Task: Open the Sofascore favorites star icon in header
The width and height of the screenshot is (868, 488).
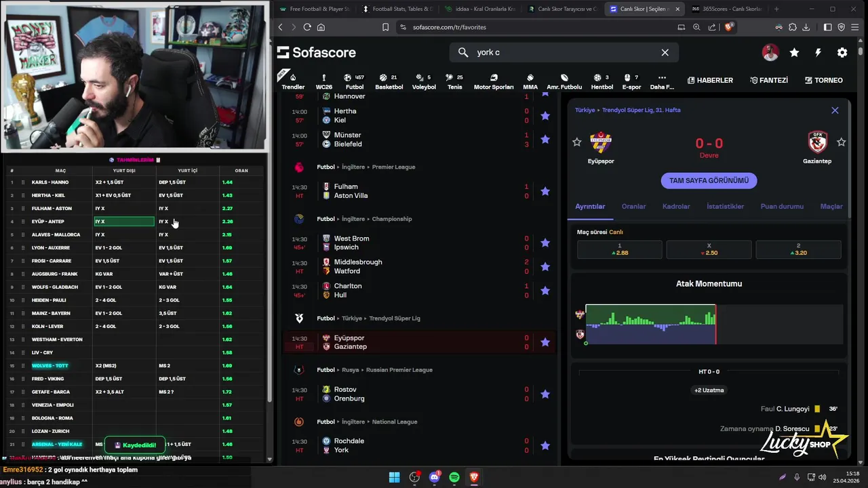Action: (x=794, y=52)
